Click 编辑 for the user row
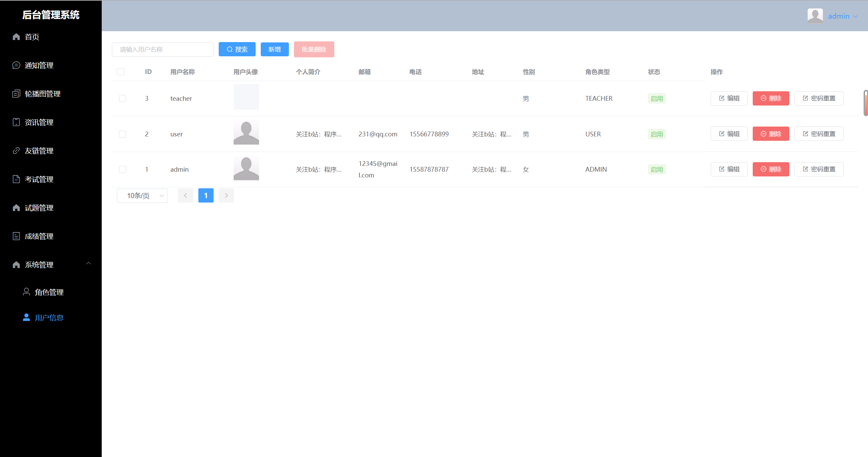Image resolution: width=868 pixels, height=457 pixels. [x=729, y=134]
